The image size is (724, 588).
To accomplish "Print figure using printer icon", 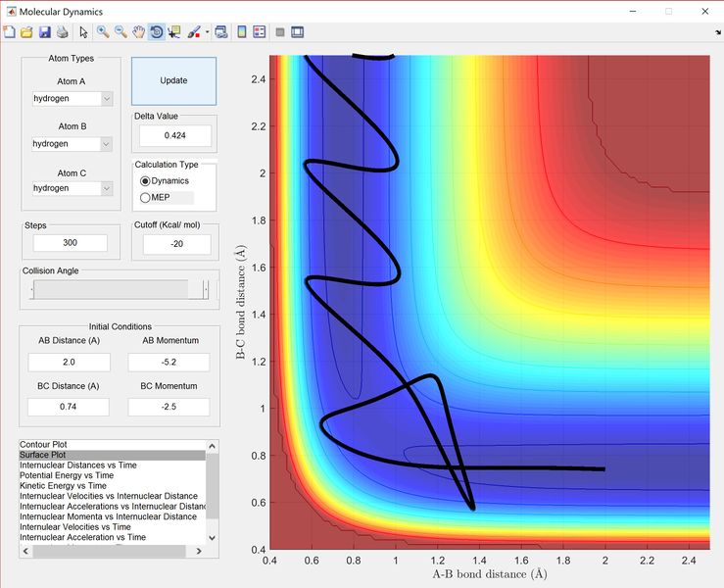I will coord(63,32).
